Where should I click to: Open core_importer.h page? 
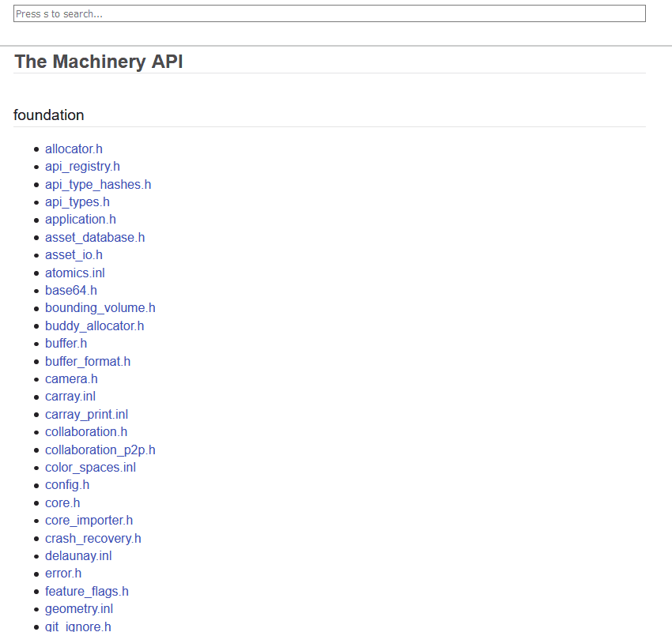(89, 521)
